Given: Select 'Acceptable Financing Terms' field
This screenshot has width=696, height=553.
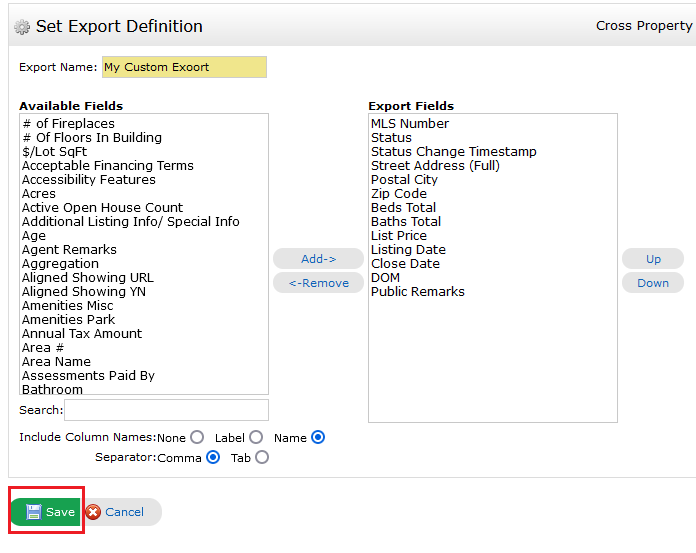Looking at the screenshot, I should tap(144, 166).
